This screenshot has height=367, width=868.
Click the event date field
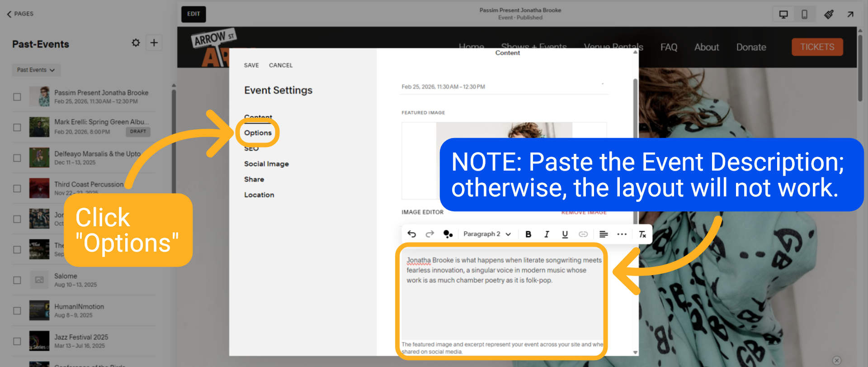(x=505, y=86)
